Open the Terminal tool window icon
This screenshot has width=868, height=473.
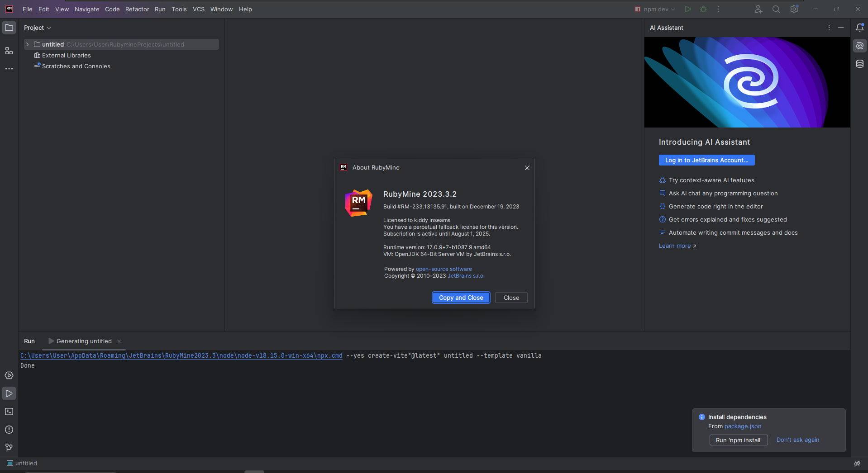(x=9, y=412)
